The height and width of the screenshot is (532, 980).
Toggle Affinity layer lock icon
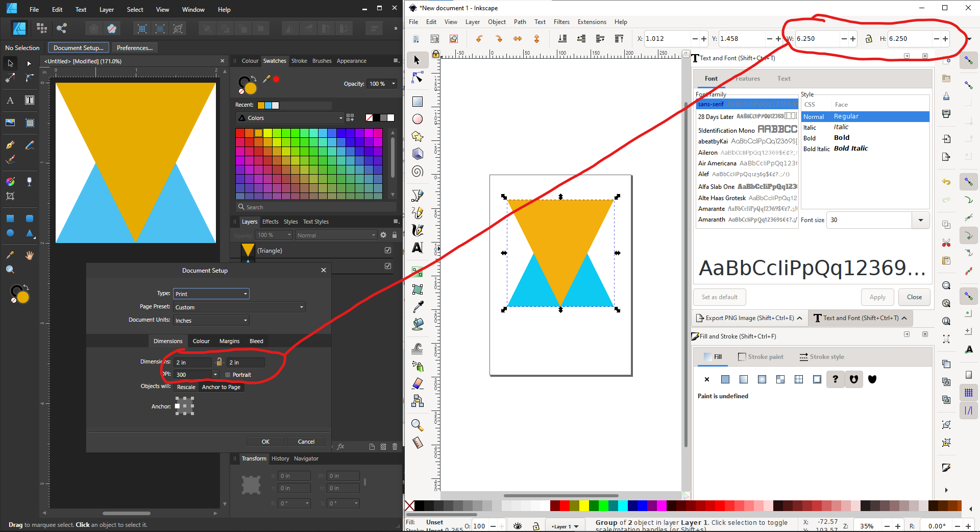(395, 235)
